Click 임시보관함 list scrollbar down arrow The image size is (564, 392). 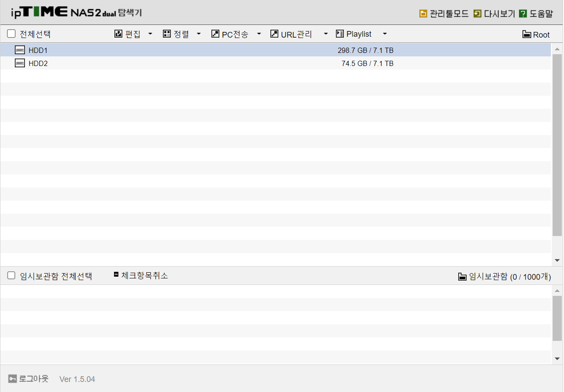coord(557,359)
